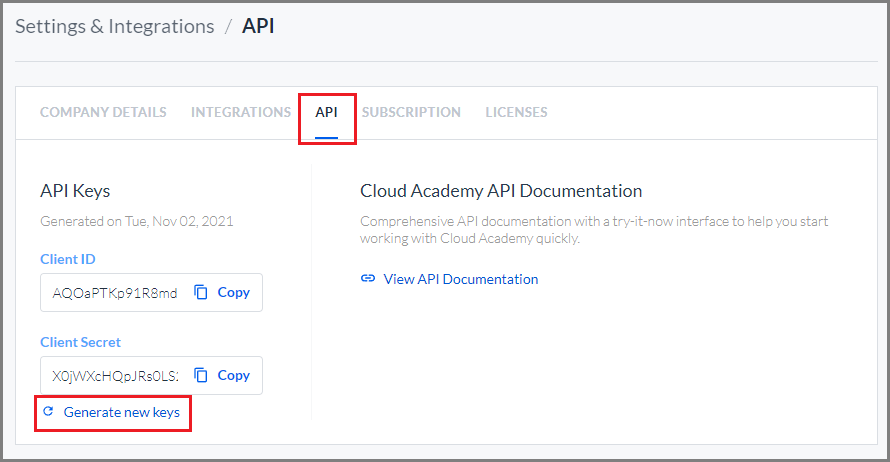Click the copy icon beside Client Secret value
890x462 pixels.
[201, 375]
